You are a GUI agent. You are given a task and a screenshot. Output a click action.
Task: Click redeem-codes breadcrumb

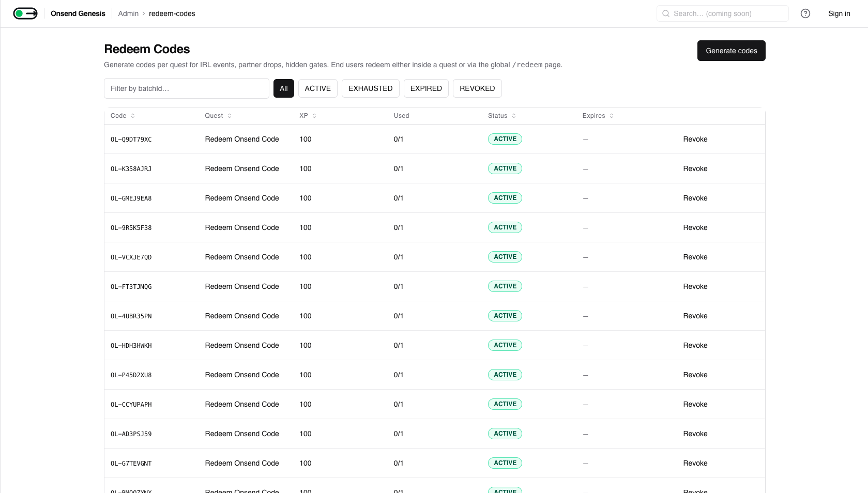pyautogui.click(x=172, y=13)
